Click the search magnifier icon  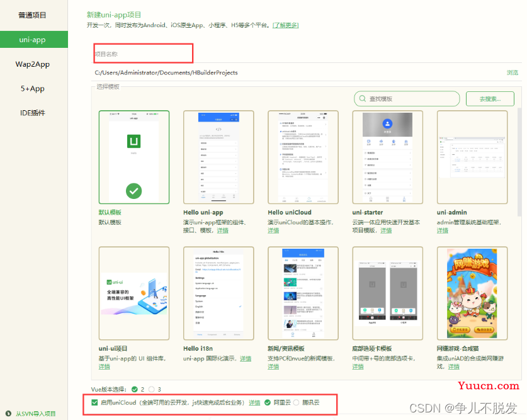click(362, 98)
